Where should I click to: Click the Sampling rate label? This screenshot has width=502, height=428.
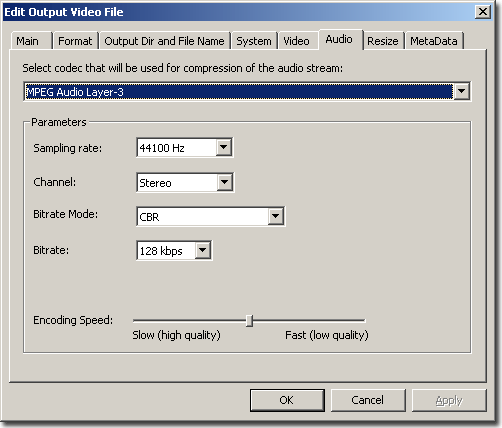pyautogui.click(x=68, y=148)
